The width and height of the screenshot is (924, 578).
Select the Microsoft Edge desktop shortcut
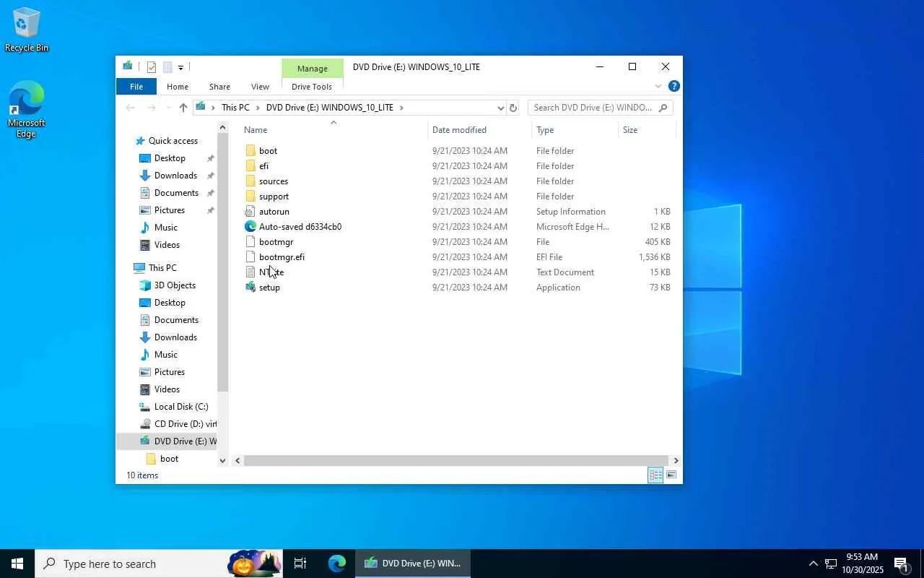pyautogui.click(x=27, y=110)
